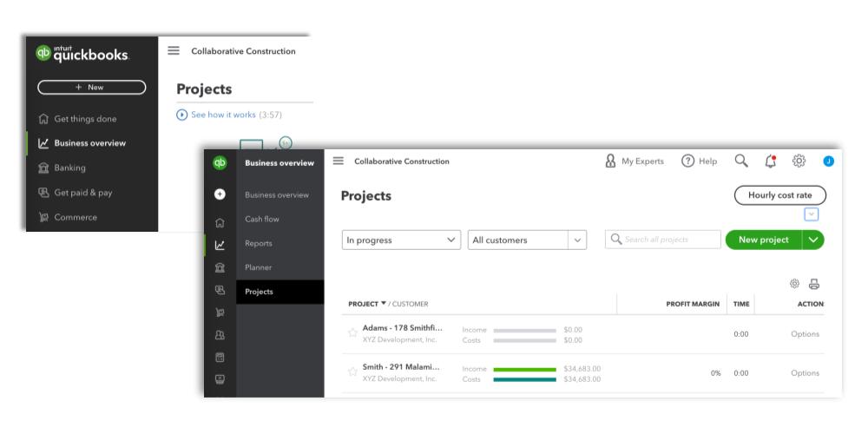
Task: Open the Help menu
Action: tap(699, 161)
